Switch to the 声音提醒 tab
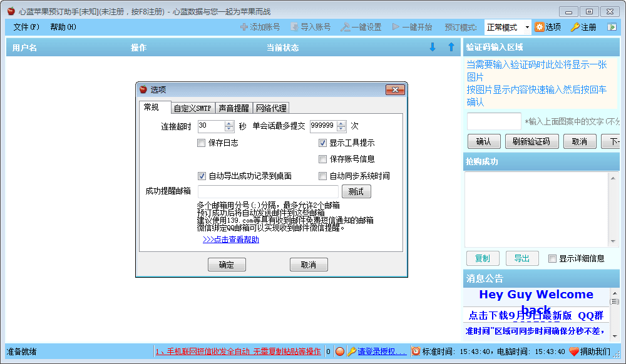 (x=233, y=108)
